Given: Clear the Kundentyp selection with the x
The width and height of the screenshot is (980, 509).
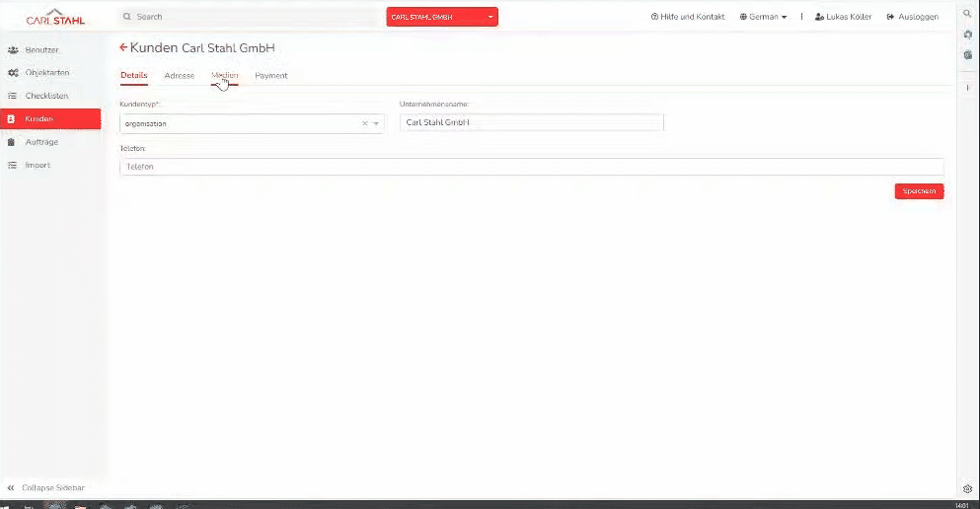Looking at the screenshot, I should 364,123.
